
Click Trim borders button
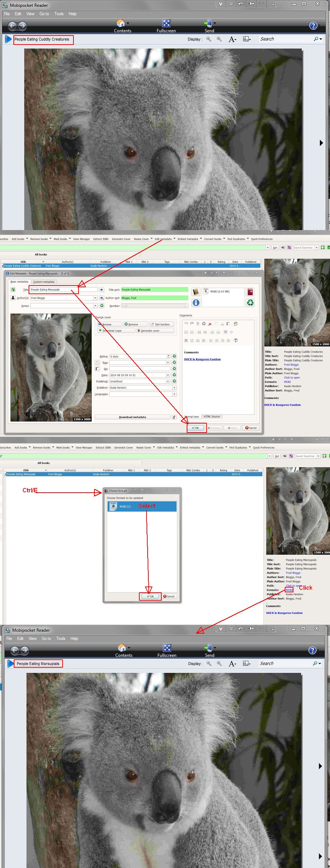161,325
